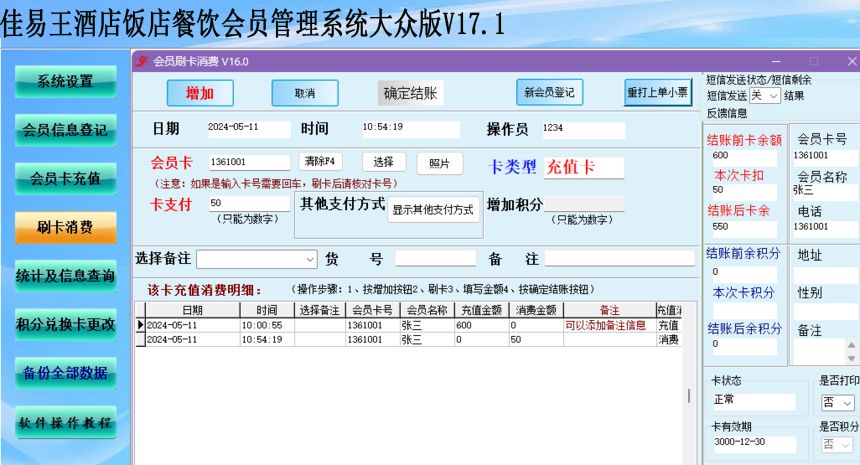860x465 pixels.
Task: Click the 电话 value 1361001
Action: point(825,228)
